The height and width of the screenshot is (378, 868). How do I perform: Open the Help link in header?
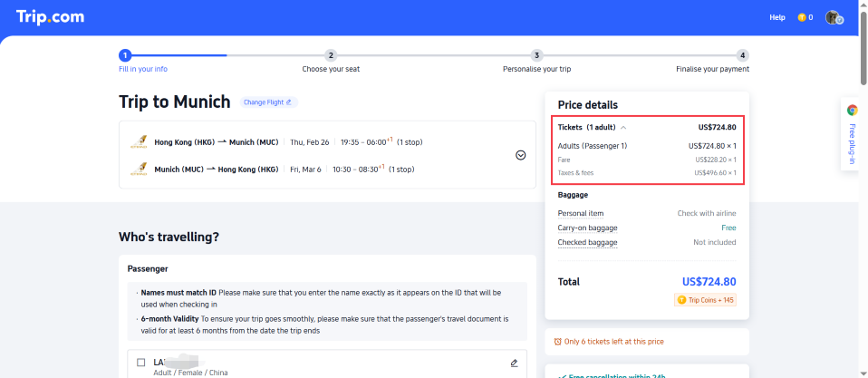pos(776,17)
